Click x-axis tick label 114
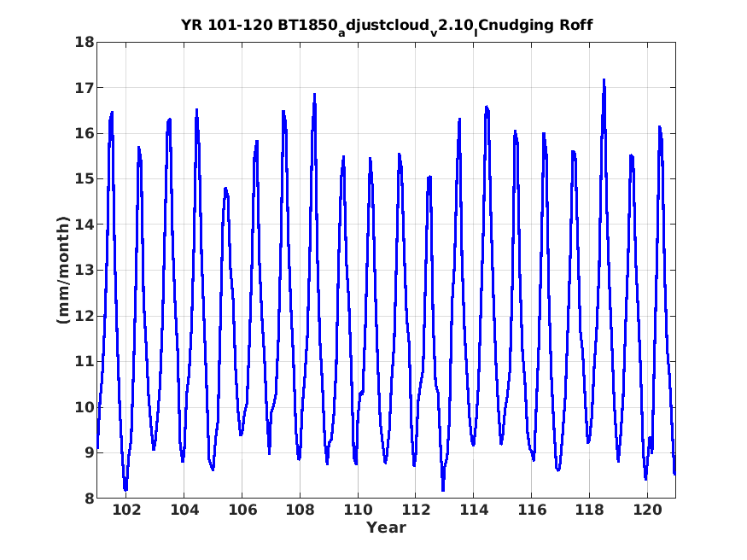The width and height of the screenshot is (747, 560). [x=474, y=510]
